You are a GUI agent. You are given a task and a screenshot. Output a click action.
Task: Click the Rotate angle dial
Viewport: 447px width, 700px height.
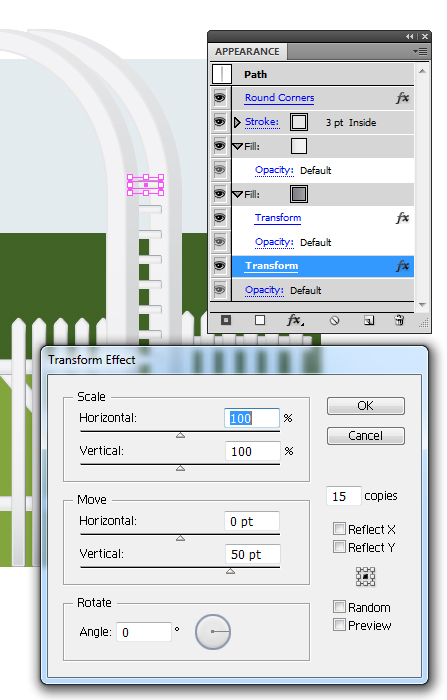(x=213, y=631)
